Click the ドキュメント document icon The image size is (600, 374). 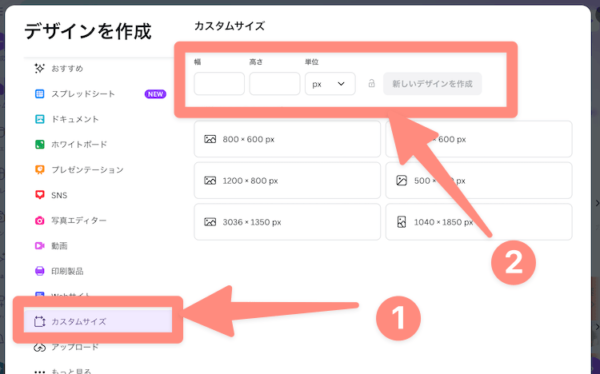(39, 119)
